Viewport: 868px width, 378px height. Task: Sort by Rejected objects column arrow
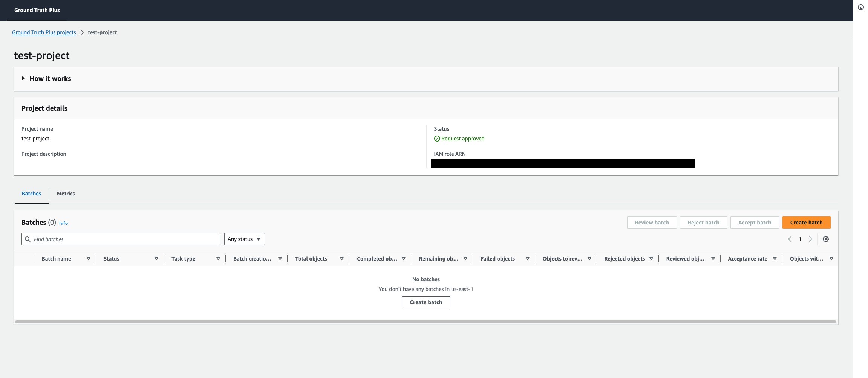651,259
